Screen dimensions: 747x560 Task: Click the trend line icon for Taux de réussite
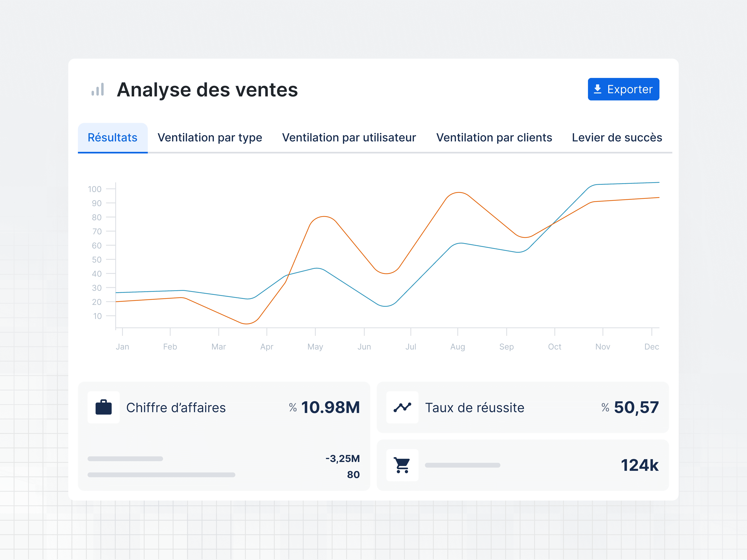click(x=402, y=407)
